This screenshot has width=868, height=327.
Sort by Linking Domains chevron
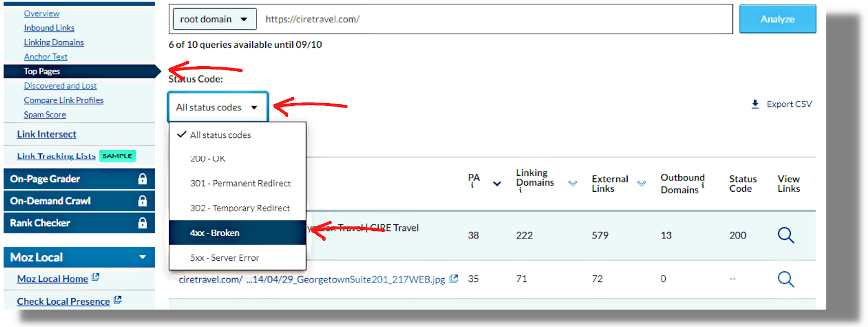(572, 184)
